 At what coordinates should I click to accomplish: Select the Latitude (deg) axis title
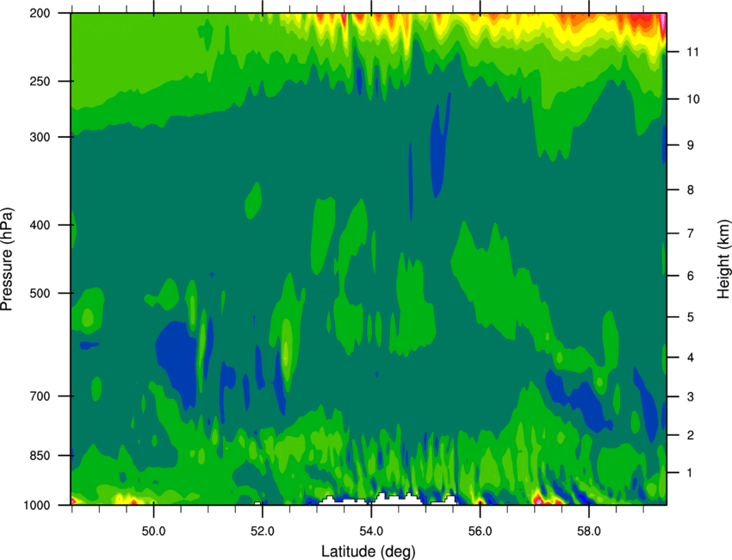(x=369, y=551)
